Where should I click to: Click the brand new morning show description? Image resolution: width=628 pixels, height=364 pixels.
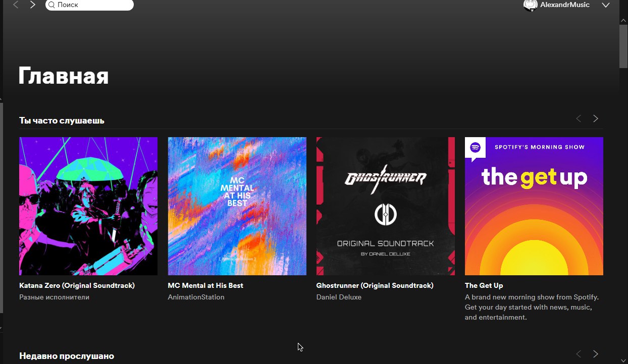click(x=532, y=307)
